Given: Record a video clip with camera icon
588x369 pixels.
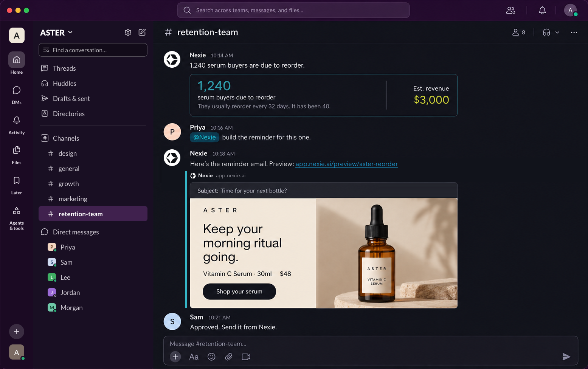Looking at the screenshot, I should 246,357.
